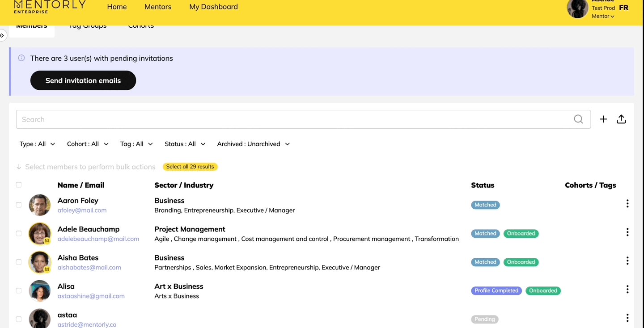
Task: Tick the checkbox for Aisha Bates
Action: (19, 262)
